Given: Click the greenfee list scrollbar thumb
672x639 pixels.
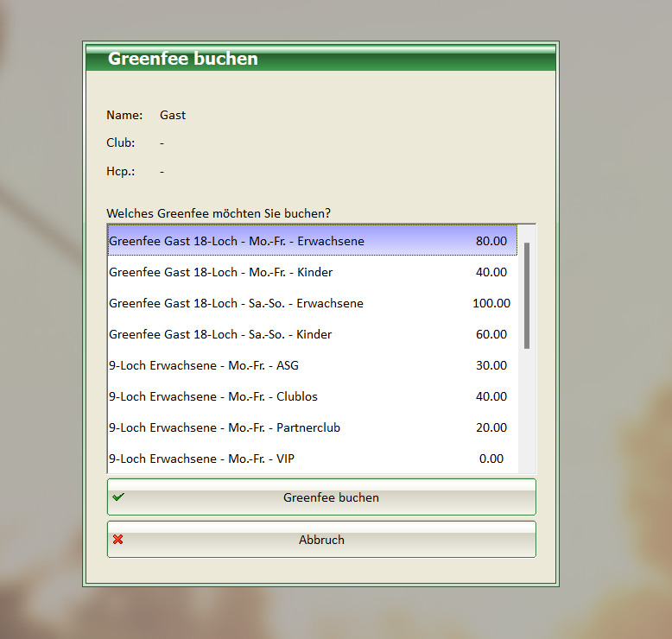Looking at the screenshot, I should pyautogui.click(x=527, y=294).
